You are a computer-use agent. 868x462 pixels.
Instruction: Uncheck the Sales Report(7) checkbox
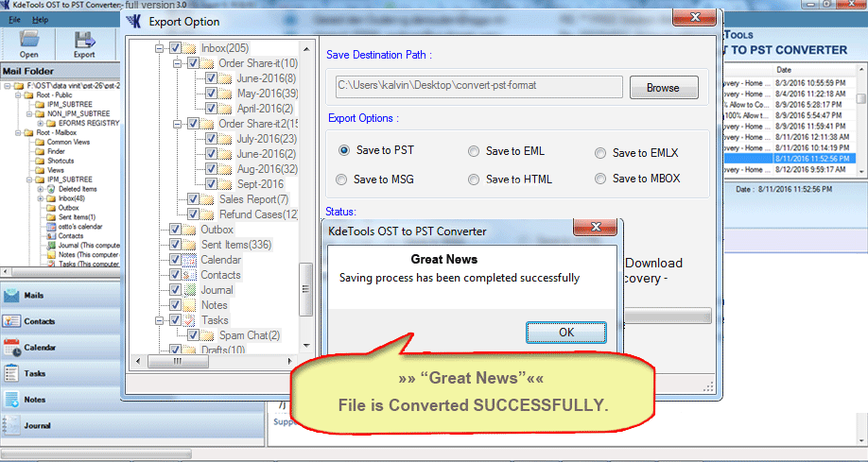[194, 199]
